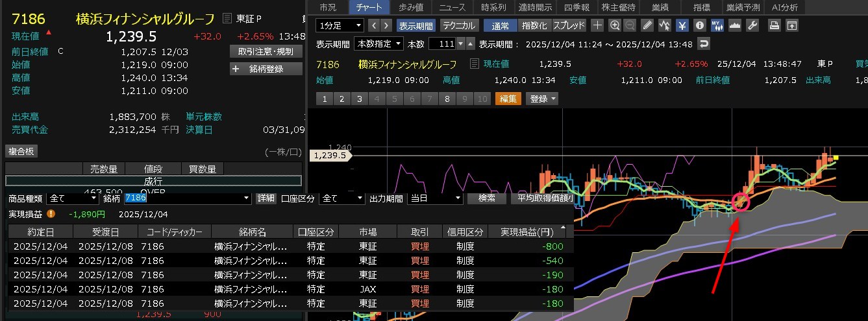Select the trade row with JAX market
The image size is (868, 321).
pyautogui.click(x=290, y=289)
